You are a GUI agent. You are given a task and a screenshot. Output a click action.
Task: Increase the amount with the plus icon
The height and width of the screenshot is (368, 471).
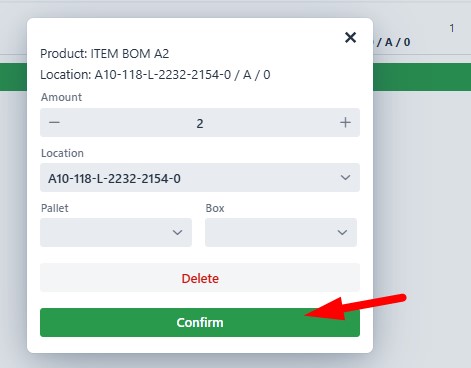click(x=345, y=123)
